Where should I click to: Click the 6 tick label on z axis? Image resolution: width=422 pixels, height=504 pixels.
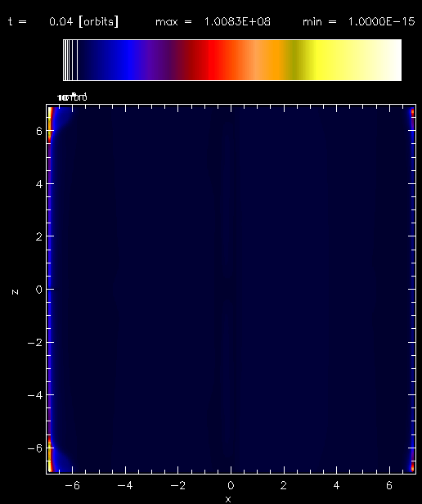pyautogui.click(x=39, y=131)
